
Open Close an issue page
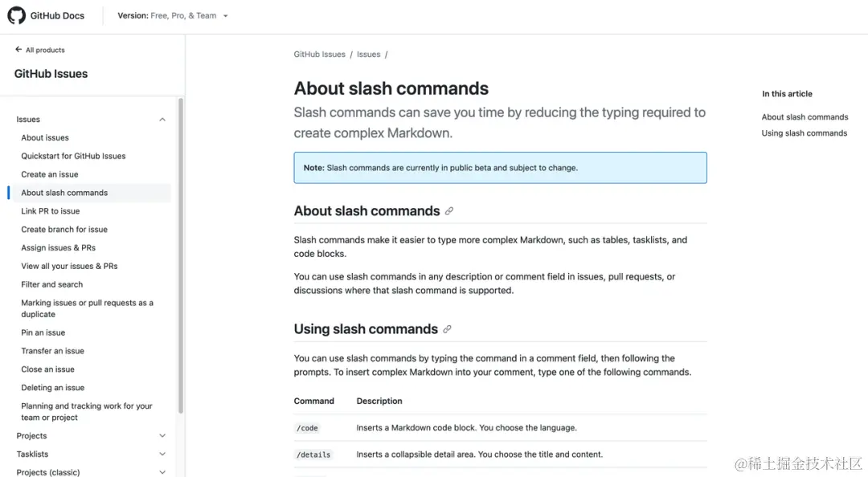pyautogui.click(x=47, y=369)
